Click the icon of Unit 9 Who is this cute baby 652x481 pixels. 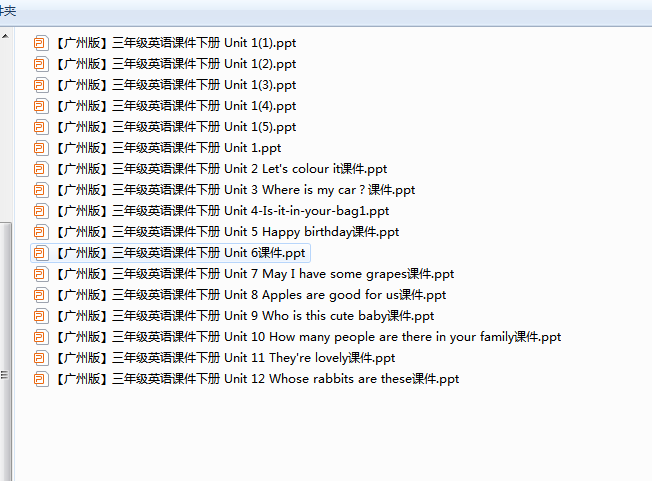41,316
